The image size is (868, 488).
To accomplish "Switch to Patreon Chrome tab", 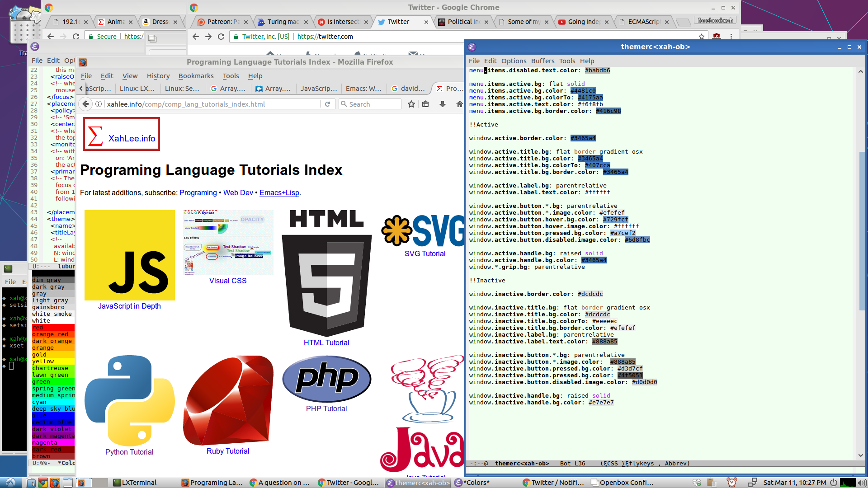I will [223, 22].
